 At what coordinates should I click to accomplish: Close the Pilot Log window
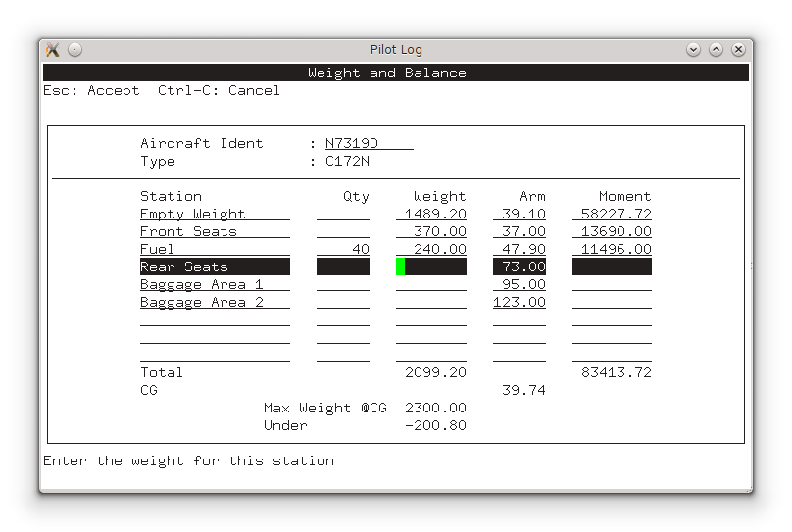tap(737, 50)
